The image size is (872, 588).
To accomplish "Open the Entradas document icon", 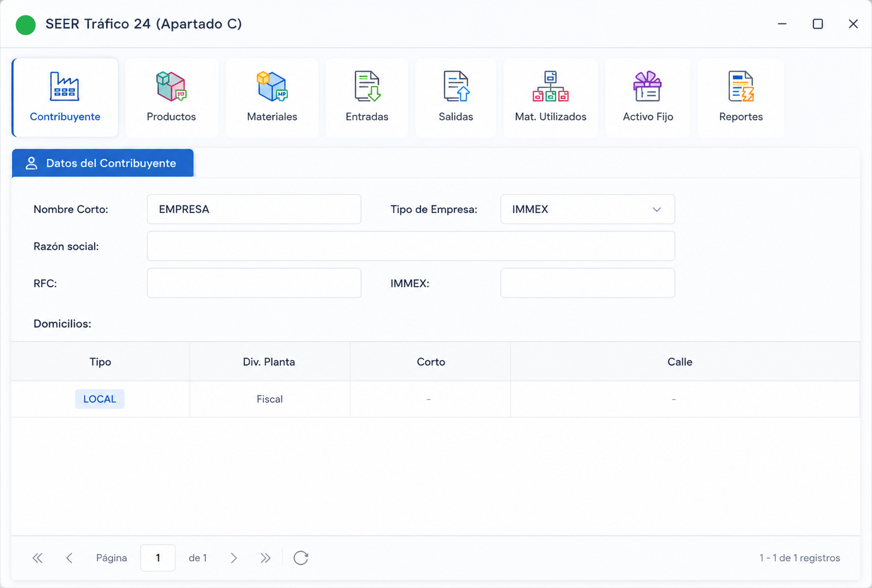I will pos(367,98).
